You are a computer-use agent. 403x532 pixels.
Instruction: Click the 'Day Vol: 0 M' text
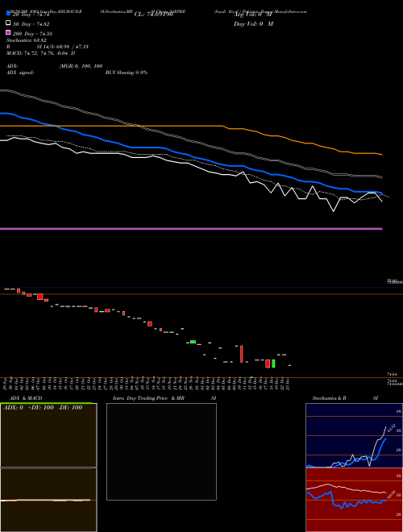tap(253, 24)
